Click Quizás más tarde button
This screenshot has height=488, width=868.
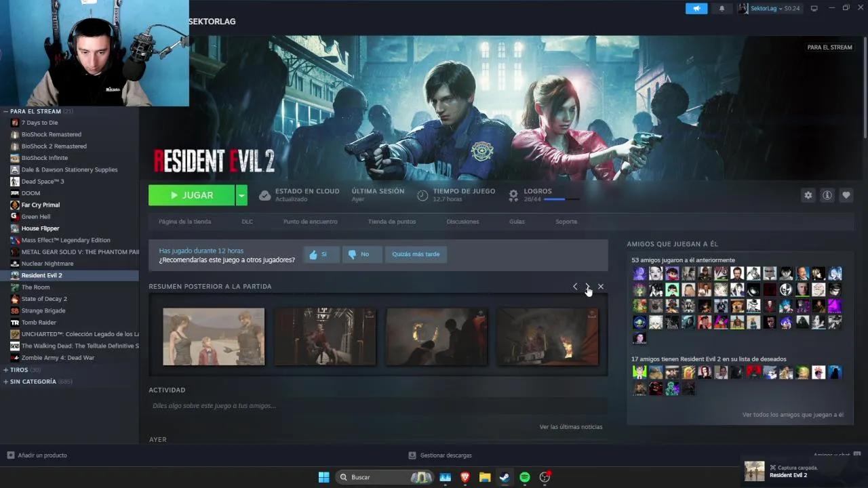416,254
